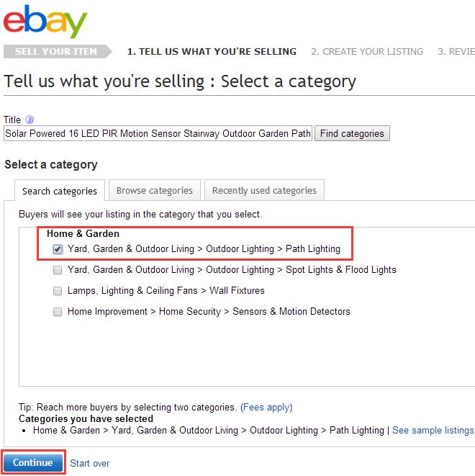Screen dimensions: 475x476
Task: View the See sample listings link
Action: (x=433, y=430)
